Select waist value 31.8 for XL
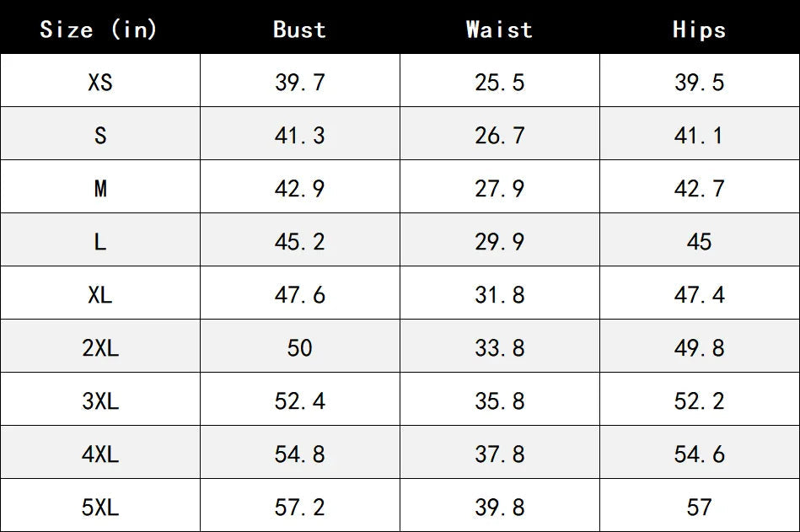 click(x=500, y=295)
